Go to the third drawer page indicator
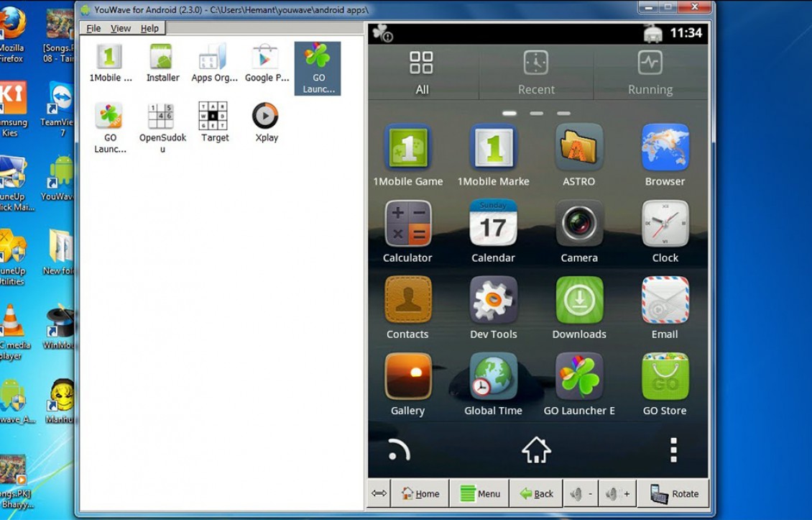Screen dimensions: 812x520 [563, 113]
